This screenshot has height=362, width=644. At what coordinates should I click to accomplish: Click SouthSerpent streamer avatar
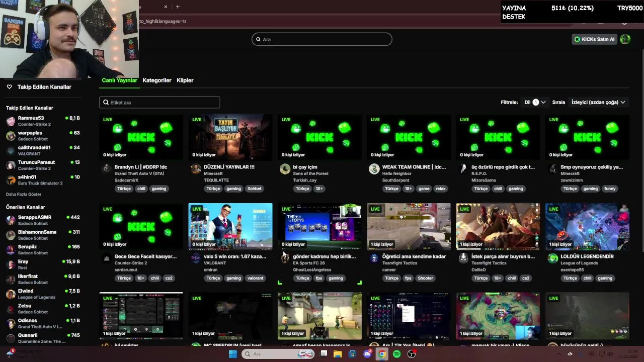pyautogui.click(x=374, y=169)
